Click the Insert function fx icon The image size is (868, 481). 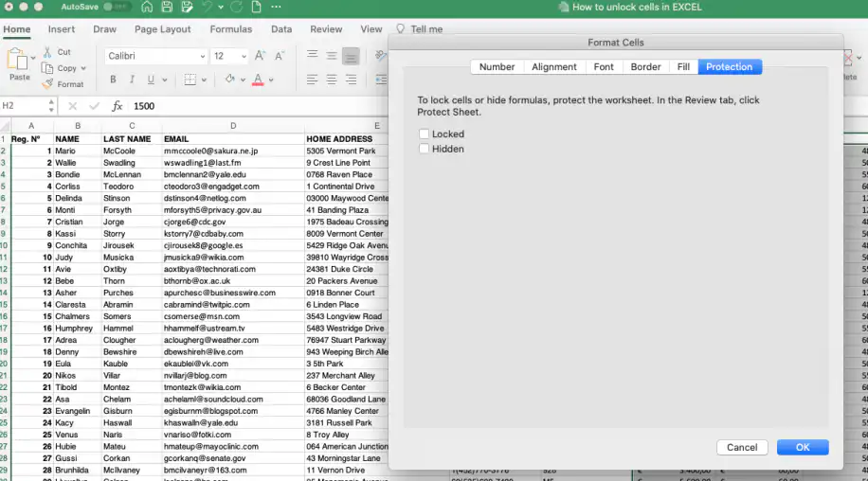[117, 106]
